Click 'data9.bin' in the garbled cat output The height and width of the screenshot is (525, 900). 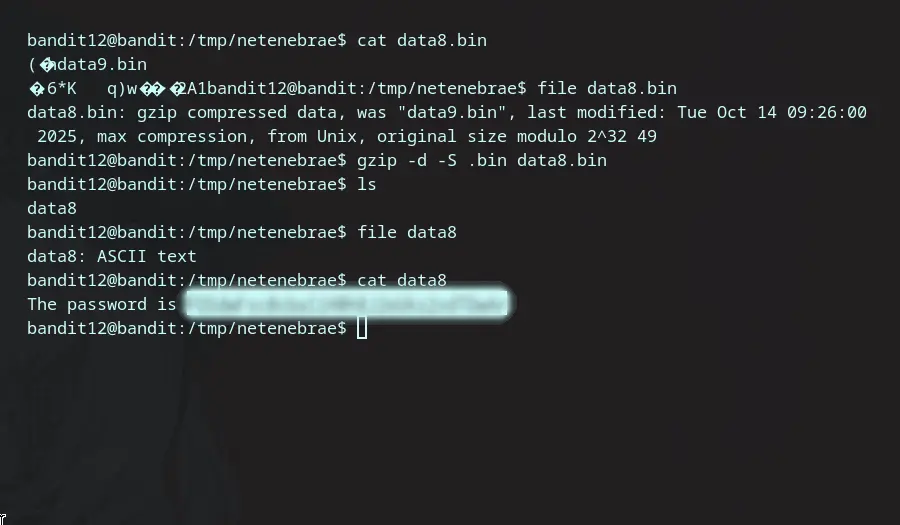pos(102,65)
